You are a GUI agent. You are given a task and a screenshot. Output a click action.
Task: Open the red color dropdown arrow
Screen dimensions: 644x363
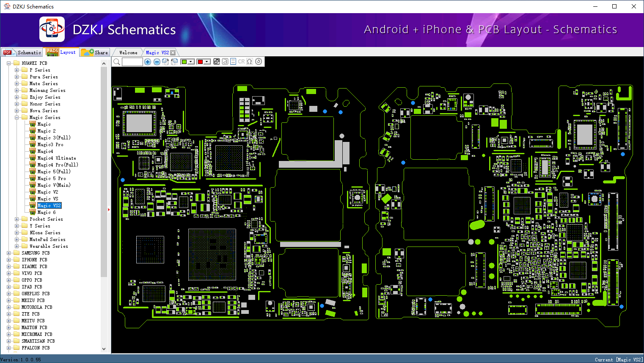click(x=207, y=62)
